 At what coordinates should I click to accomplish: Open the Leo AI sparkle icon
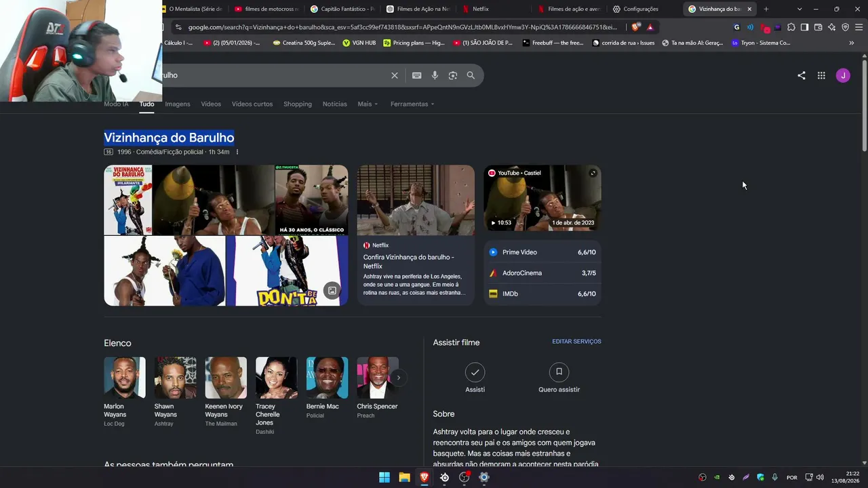point(831,27)
